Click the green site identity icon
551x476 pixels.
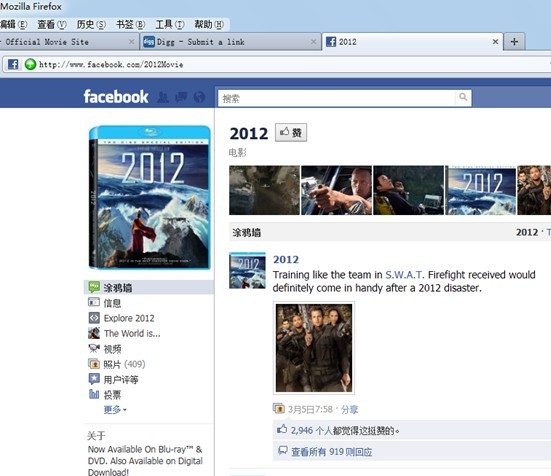point(31,64)
